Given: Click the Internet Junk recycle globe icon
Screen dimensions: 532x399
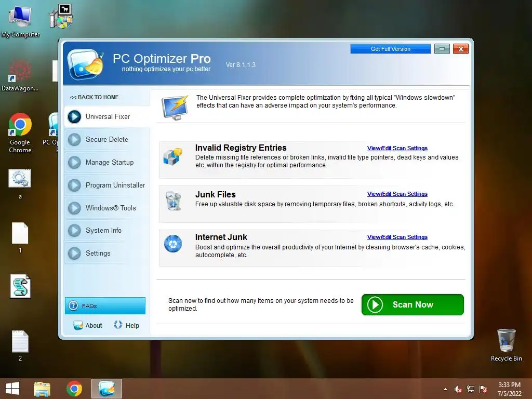Looking at the screenshot, I should [173, 244].
